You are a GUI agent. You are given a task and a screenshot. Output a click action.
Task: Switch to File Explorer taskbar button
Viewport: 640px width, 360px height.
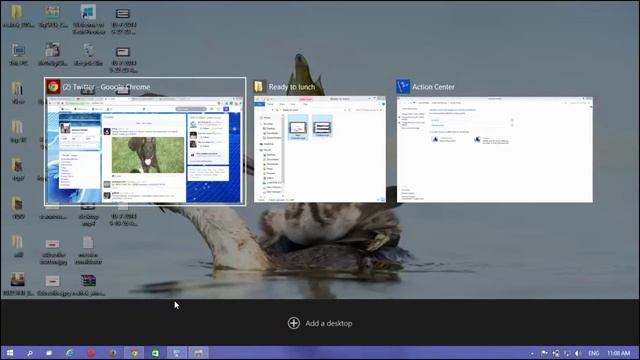[198, 353]
